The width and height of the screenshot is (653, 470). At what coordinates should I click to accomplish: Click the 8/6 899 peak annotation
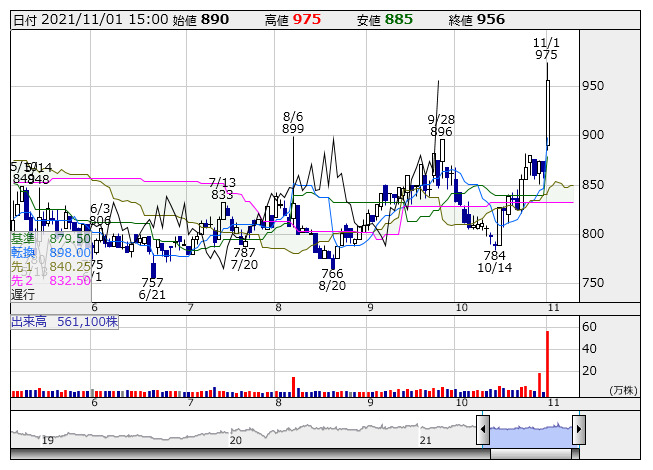pyautogui.click(x=293, y=122)
